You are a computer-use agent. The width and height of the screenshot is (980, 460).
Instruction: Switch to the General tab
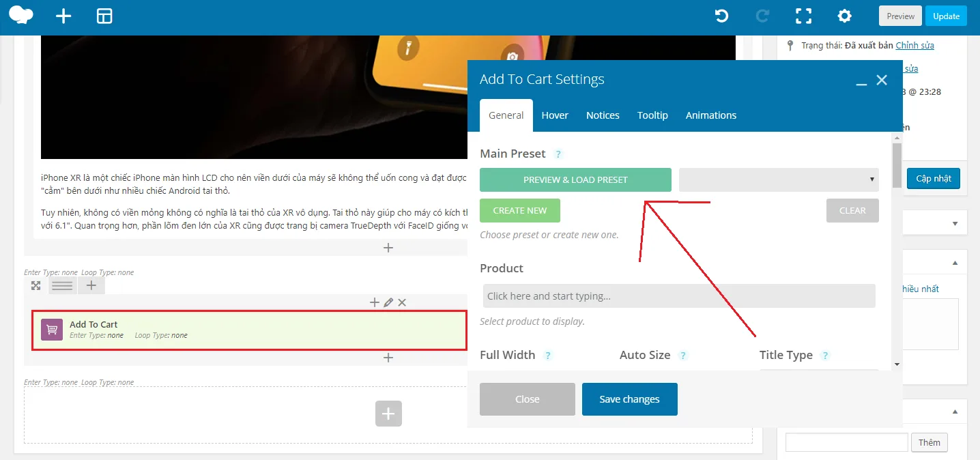[x=506, y=115]
